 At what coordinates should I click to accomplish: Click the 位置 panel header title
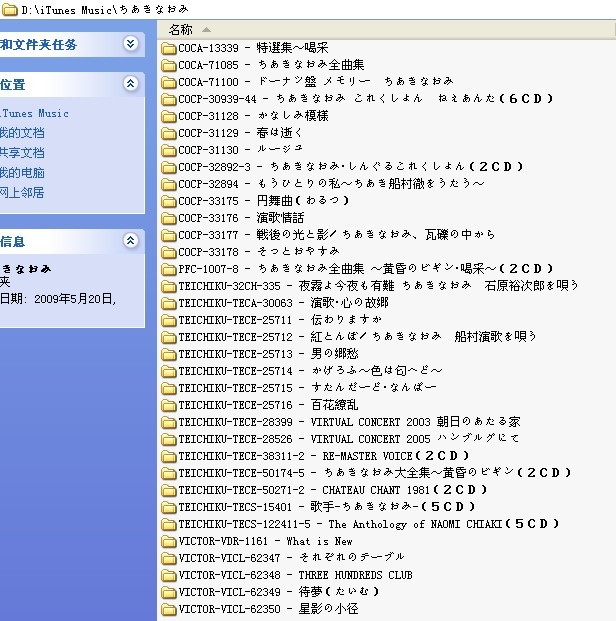[13, 84]
